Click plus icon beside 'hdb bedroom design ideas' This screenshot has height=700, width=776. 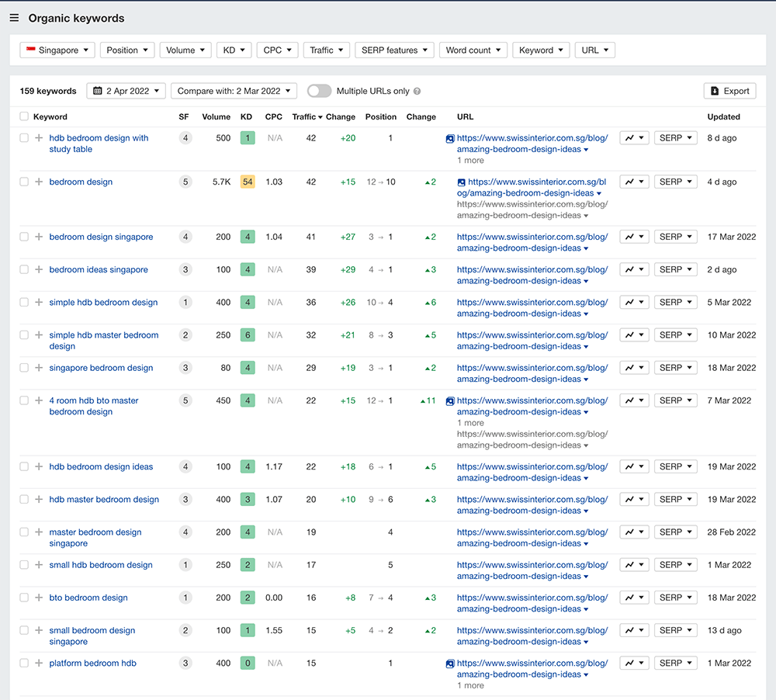point(39,467)
